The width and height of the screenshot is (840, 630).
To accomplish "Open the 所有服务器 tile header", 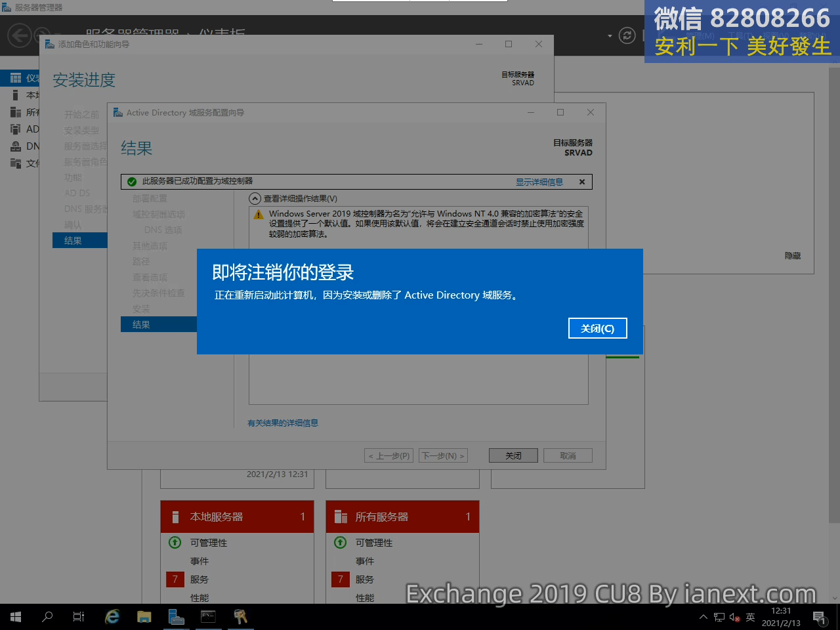I will 403,516.
